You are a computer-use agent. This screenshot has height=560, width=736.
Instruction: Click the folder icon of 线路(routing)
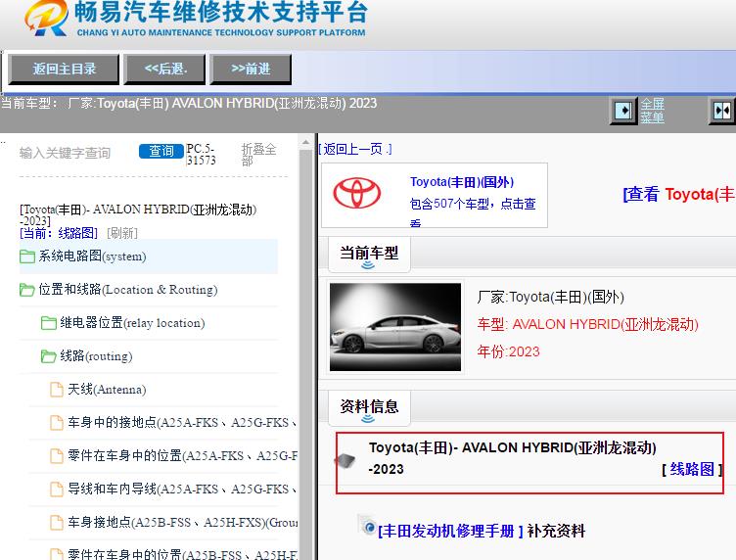tap(49, 356)
